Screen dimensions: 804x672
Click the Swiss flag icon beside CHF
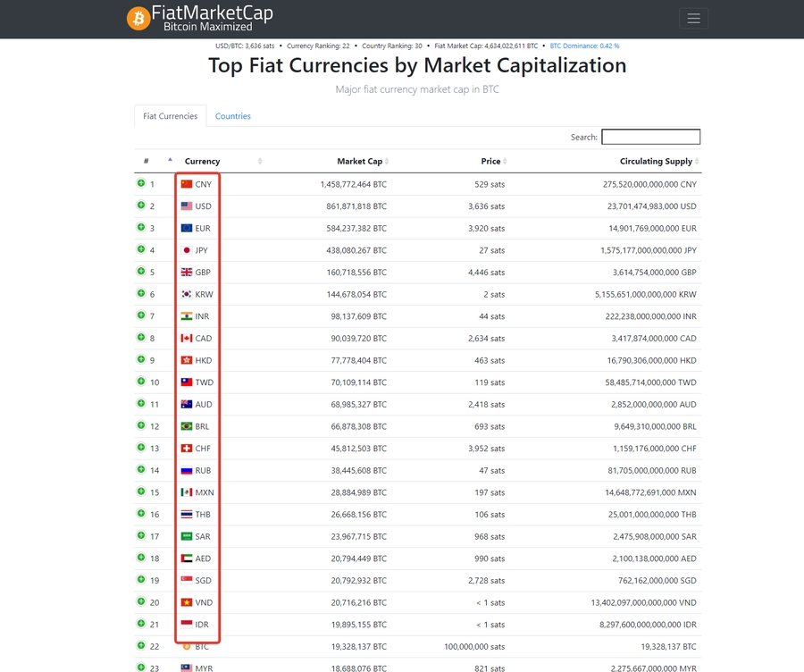[x=187, y=449]
